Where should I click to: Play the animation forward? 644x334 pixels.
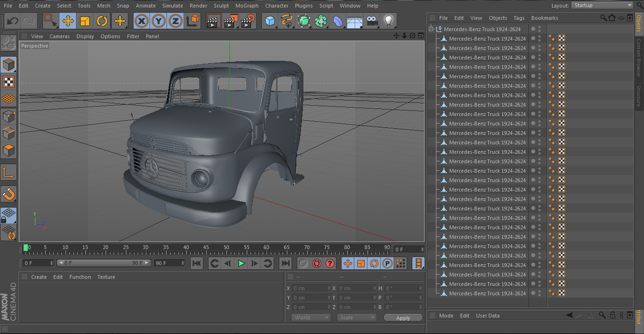pyautogui.click(x=241, y=264)
